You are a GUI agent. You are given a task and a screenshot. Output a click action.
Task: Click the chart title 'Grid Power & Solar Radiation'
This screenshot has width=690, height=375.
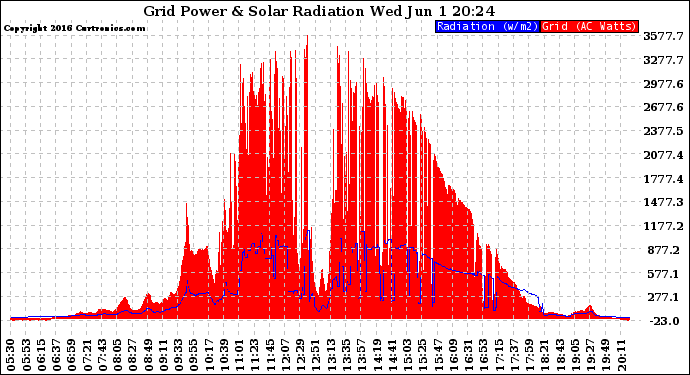click(x=254, y=11)
